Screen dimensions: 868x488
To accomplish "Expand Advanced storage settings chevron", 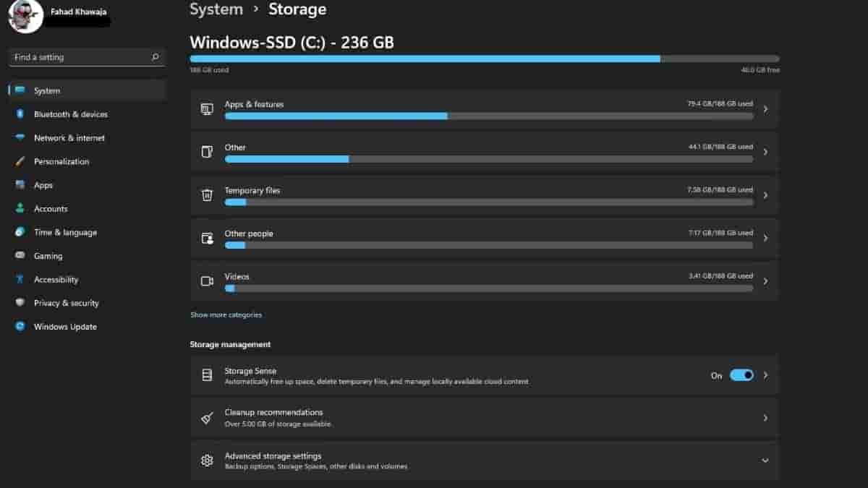I will pos(765,461).
